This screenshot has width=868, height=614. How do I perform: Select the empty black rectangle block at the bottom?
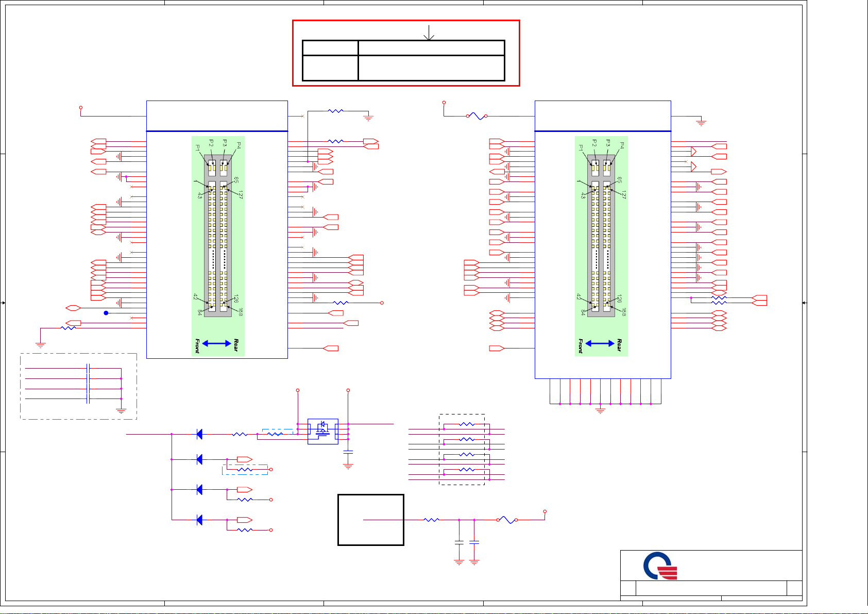tap(371, 520)
